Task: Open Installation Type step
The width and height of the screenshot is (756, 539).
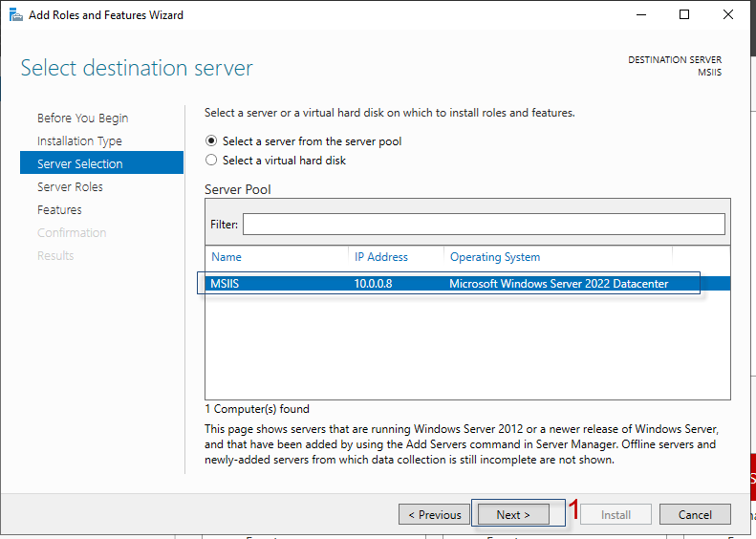Action: 79,141
